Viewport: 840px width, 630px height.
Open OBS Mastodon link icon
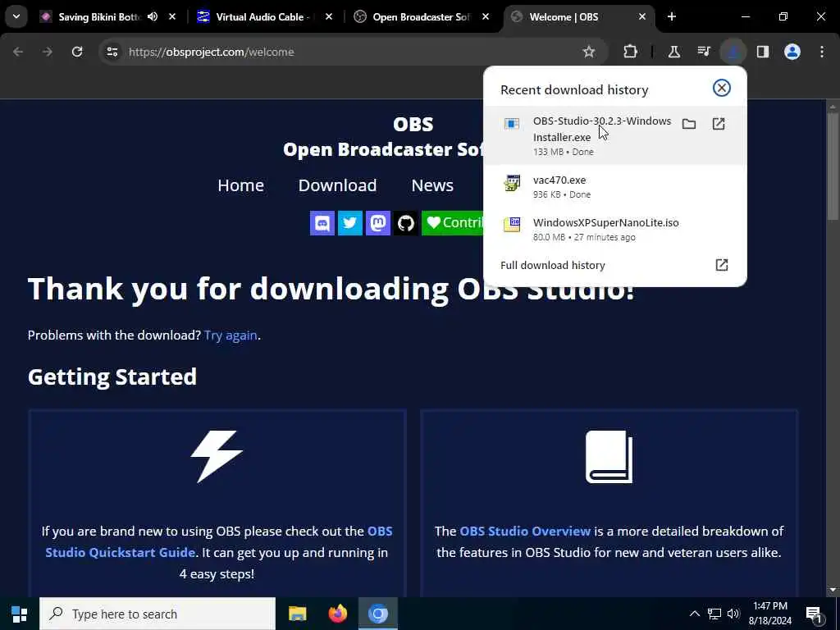point(377,223)
